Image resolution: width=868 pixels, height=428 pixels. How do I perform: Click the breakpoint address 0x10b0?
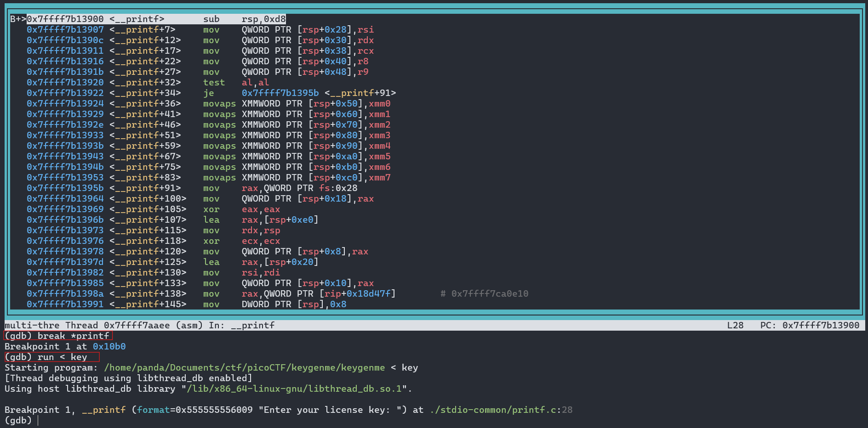109,346
